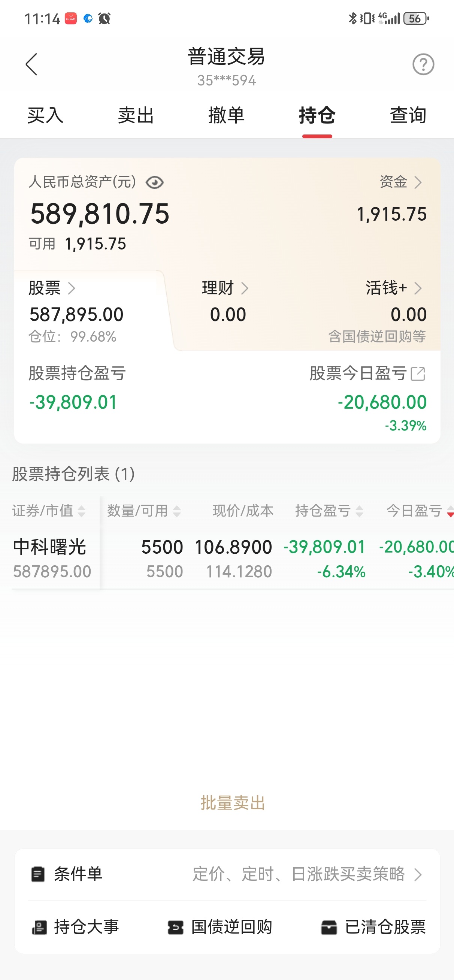Tap the alarm clock status icon

104,18
